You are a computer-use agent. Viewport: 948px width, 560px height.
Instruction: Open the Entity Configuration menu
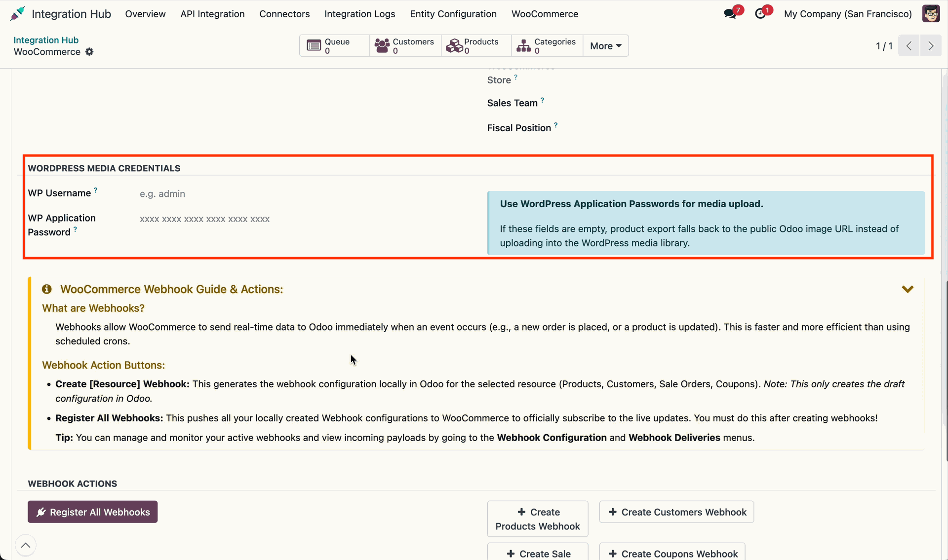pos(453,14)
